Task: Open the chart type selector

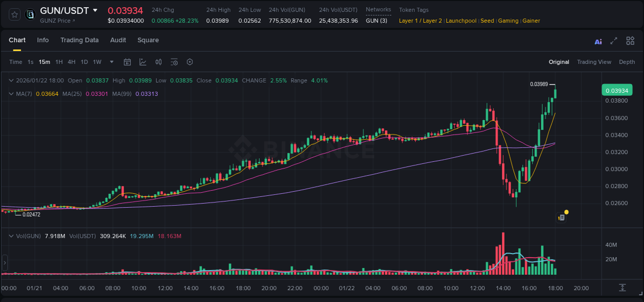Action: 142,62
